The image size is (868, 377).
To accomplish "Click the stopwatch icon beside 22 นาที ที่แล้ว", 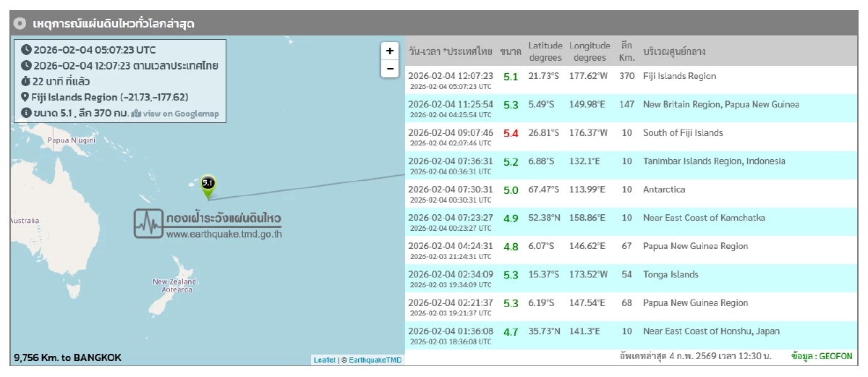I will click(26, 81).
